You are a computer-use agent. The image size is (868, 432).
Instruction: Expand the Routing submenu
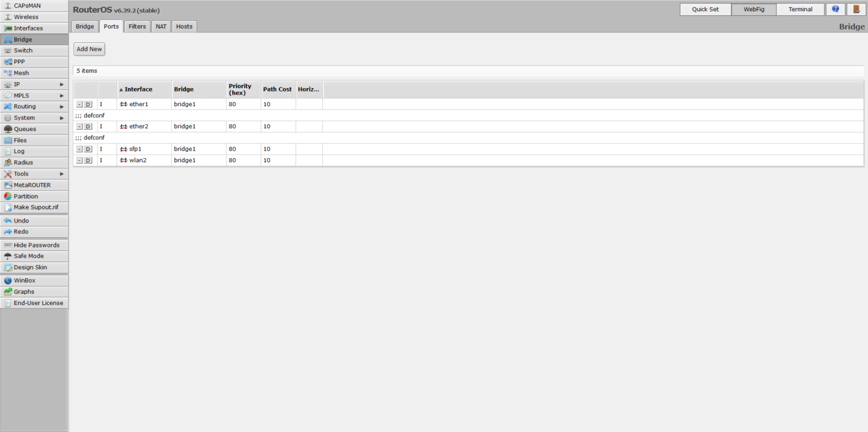point(62,106)
